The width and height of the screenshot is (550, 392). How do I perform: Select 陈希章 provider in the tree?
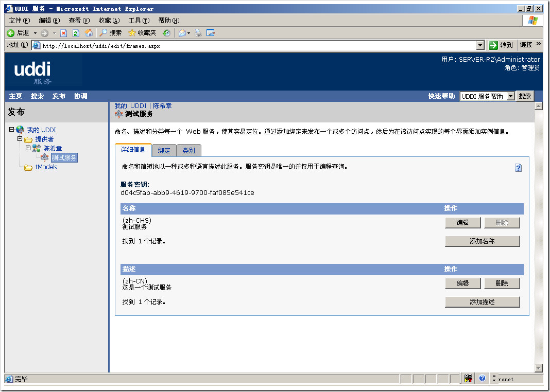tap(53, 149)
